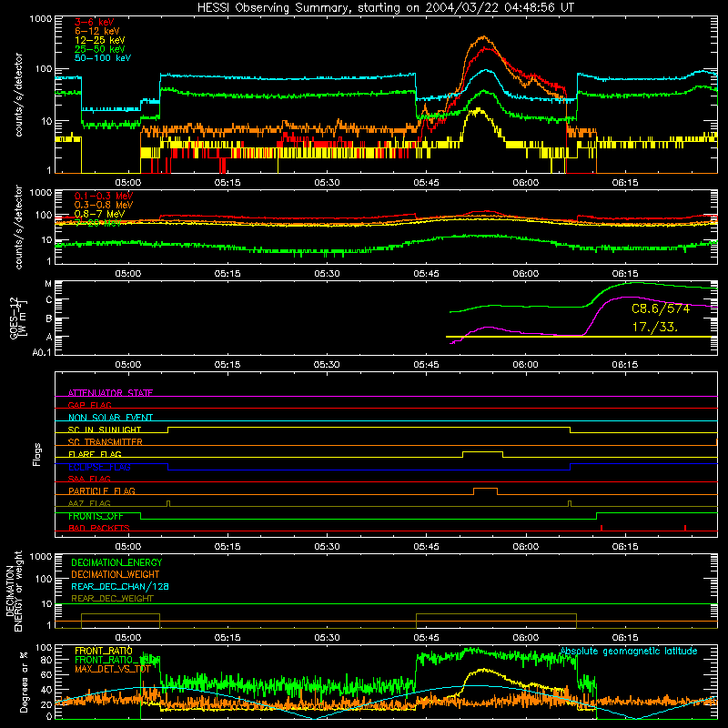
Task: Select the ATTENUATOR_STATE flag label
Action: point(110,393)
